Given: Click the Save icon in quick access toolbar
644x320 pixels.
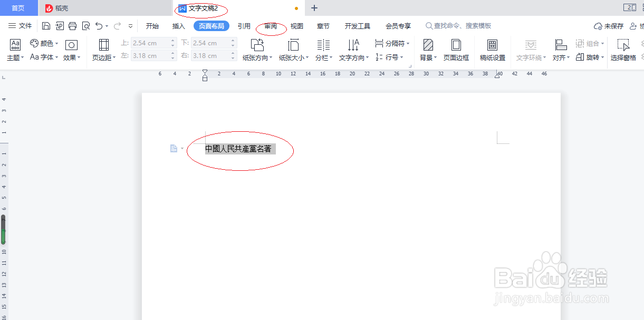Looking at the screenshot, I should pyautogui.click(x=46, y=25).
